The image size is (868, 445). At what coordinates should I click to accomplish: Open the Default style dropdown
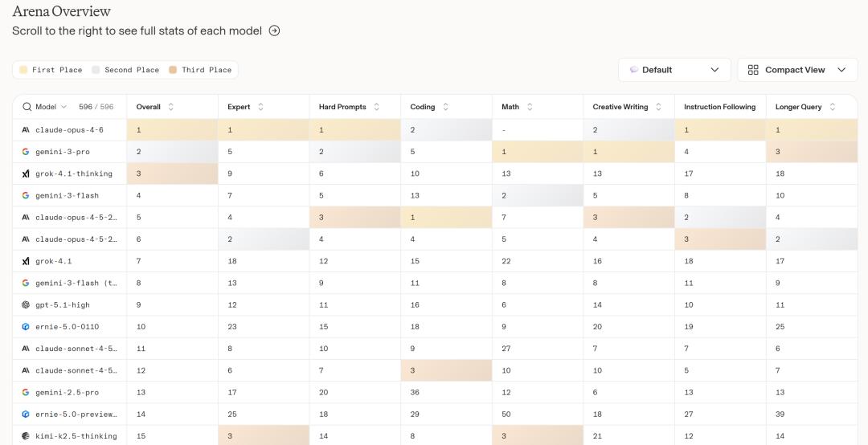[674, 70]
